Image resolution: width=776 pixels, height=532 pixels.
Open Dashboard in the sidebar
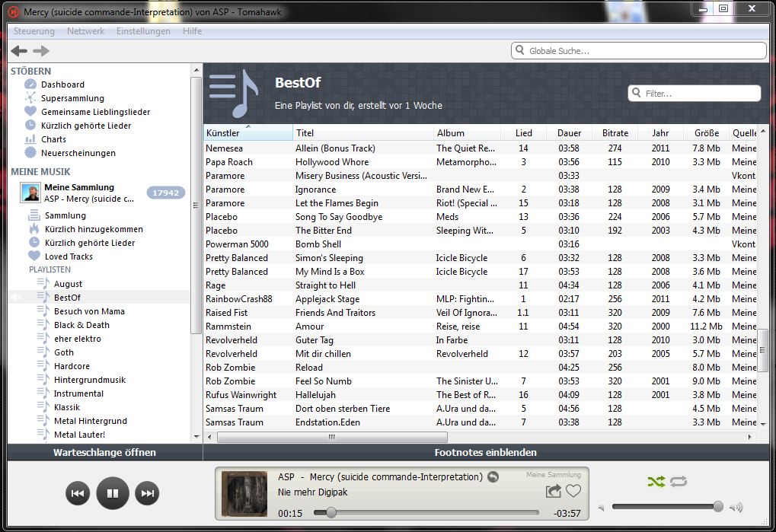(62, 84)
